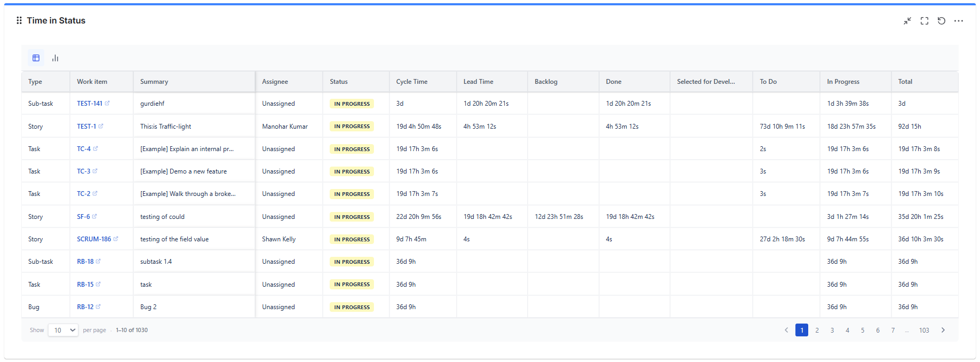Refresh the Time in Status gadget

click(942, 21)
